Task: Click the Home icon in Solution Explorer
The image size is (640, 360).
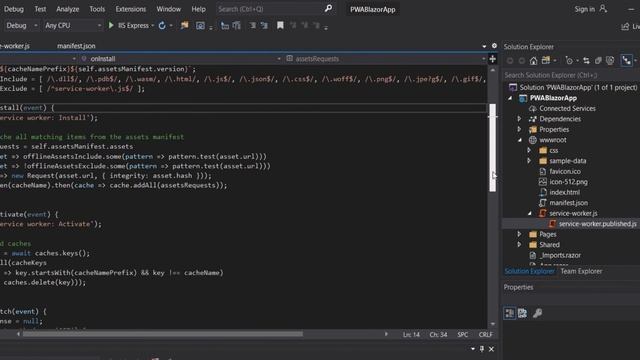Action: tap(533, 61)
